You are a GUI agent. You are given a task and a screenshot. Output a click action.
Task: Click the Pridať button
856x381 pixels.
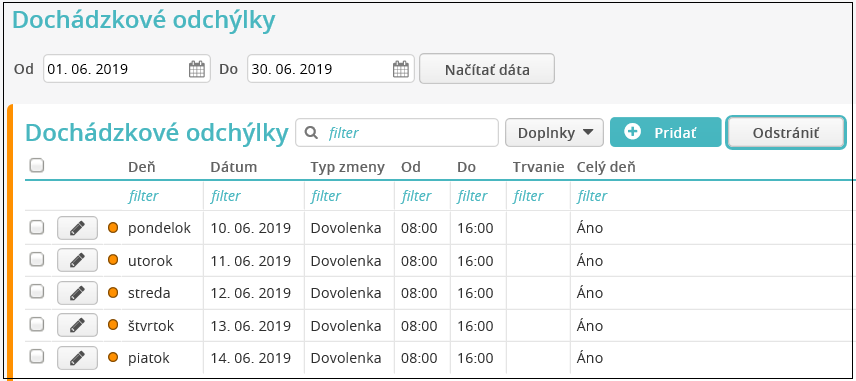[x=665, y=133]
